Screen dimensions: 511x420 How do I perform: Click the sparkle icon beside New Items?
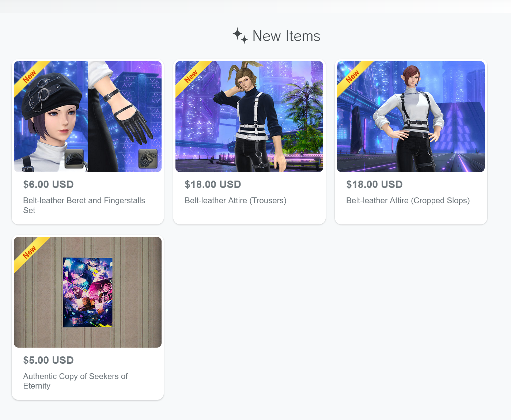pos(240,36)
